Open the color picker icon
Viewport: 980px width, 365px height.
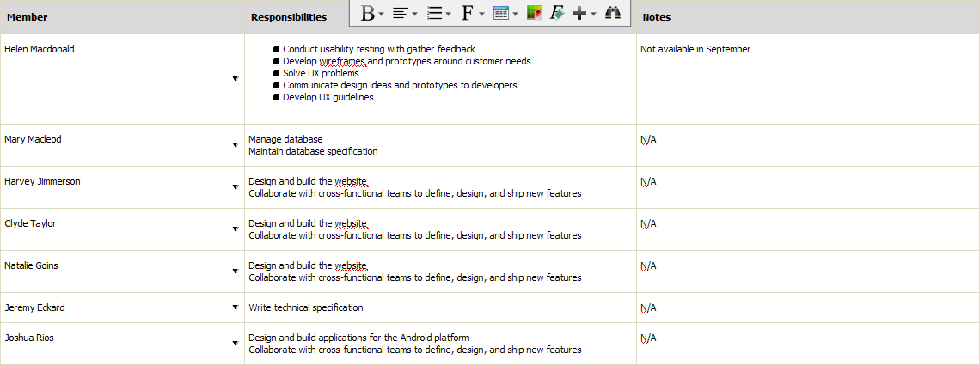click(534, 13)
